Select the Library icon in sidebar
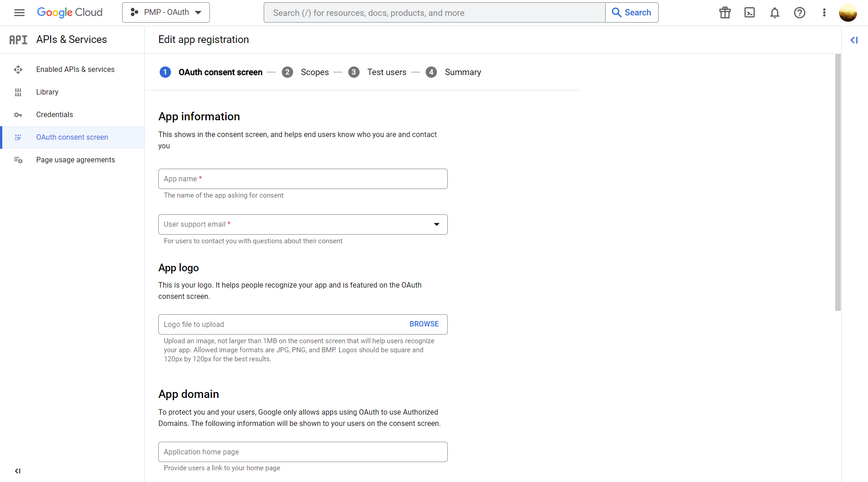The width and height of the screenshot is (868, 482). tap(18, 92)
